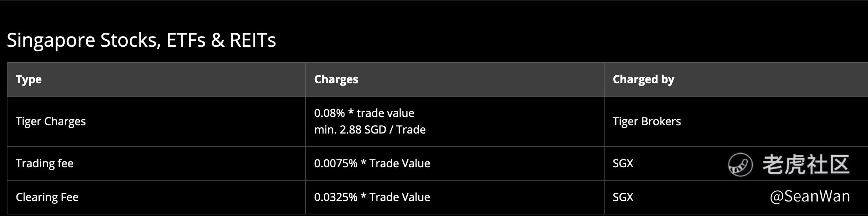868x216 pixels.
Task: Click the struck-through min. 2.88 SGD text
Action: 370,130
